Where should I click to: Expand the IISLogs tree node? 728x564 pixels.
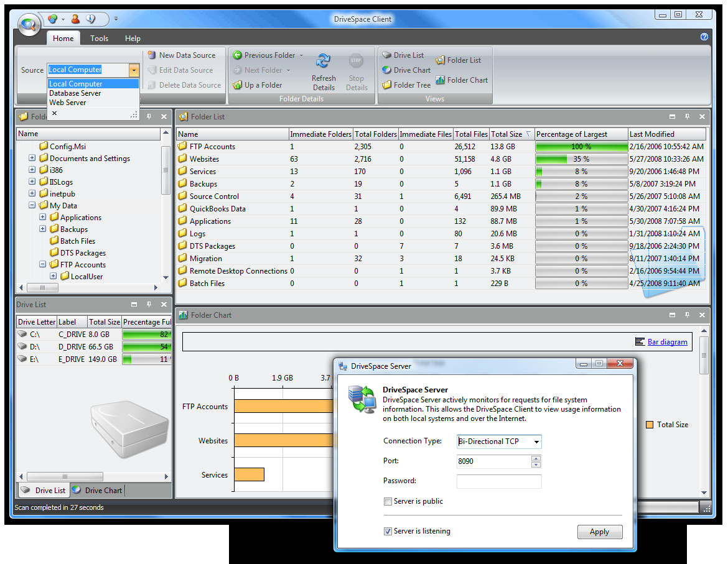32,182
